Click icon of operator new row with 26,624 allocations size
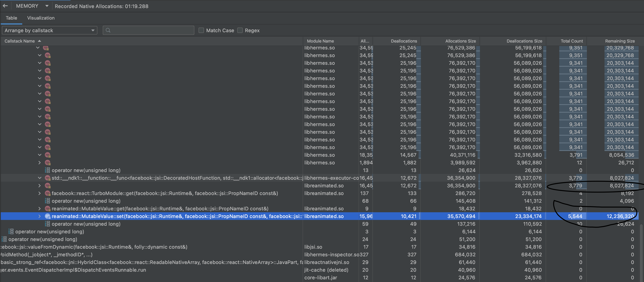This screenshot has height=282, width=644. point(48,170)
